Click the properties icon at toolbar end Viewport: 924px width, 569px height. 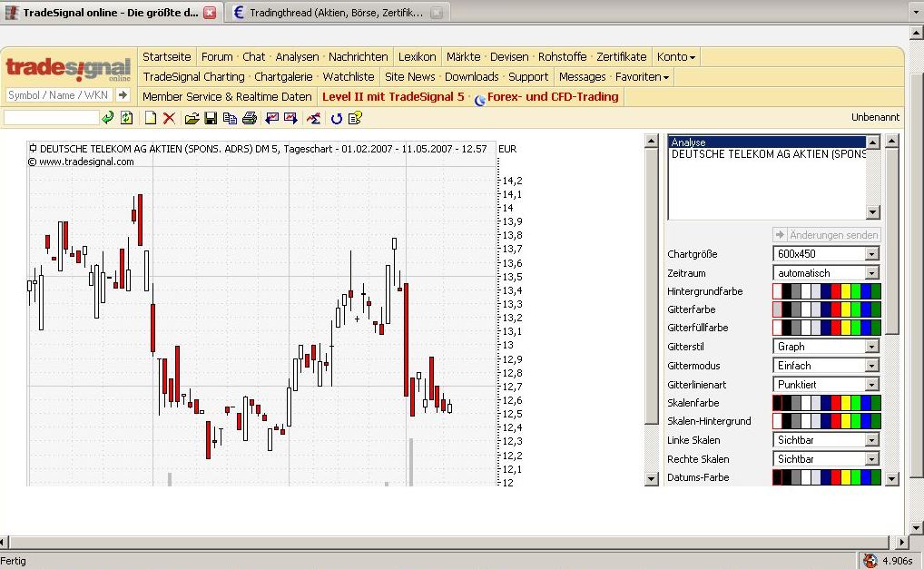tap(355, 118)
